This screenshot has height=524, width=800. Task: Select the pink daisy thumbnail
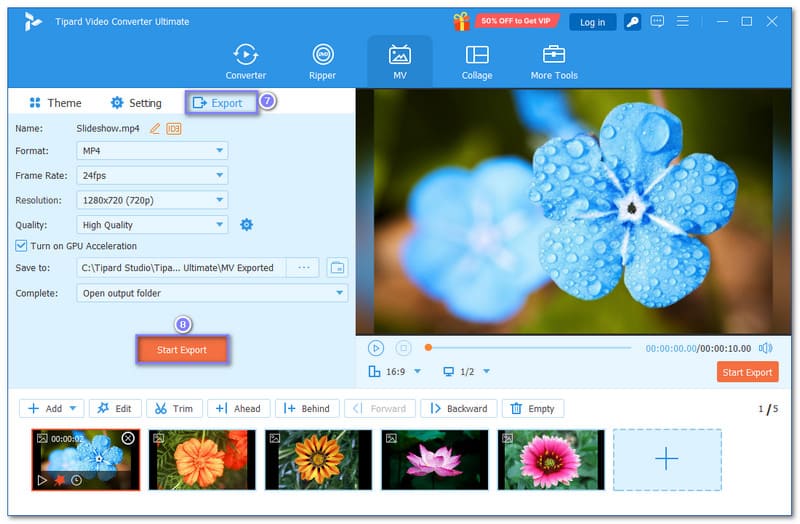click(x=551, y=460)
